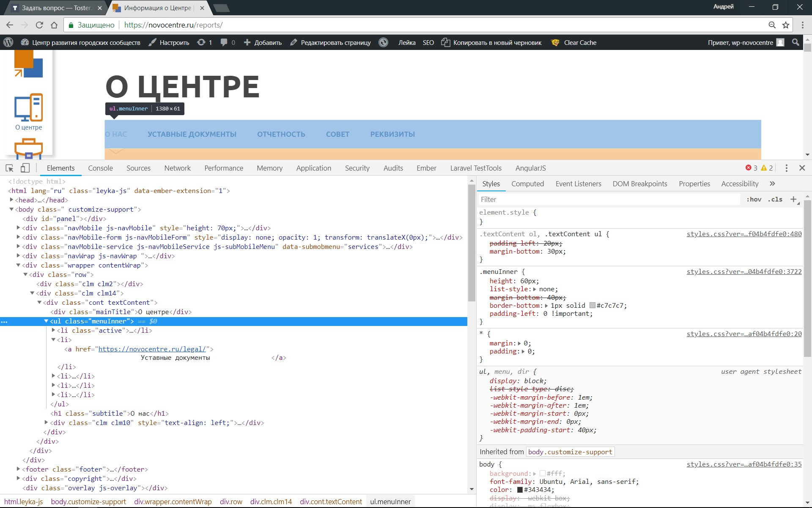Screen dimensions: 812x508
Task: Go to the browser home icon
Action: click(54, 25)
